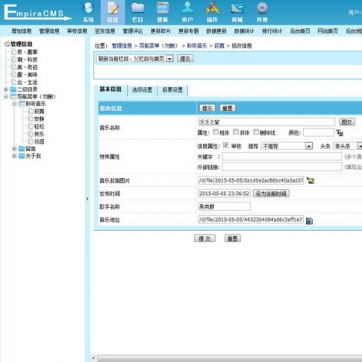The image size is (362, 362).
Task: Open the 模板 (Template) window icon
Action: 163,8
